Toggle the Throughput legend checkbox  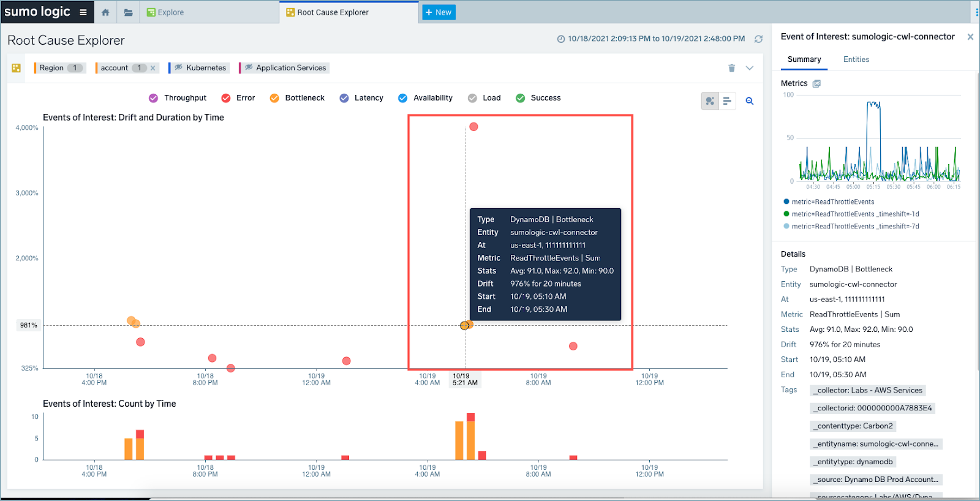tap(154, 98)
